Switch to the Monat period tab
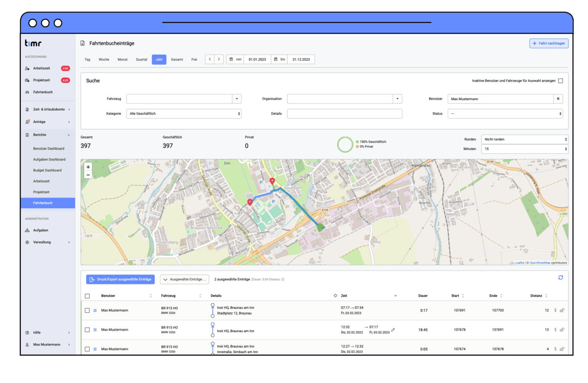588x383 pixels. pyautogui.click(x=123, y=59)
